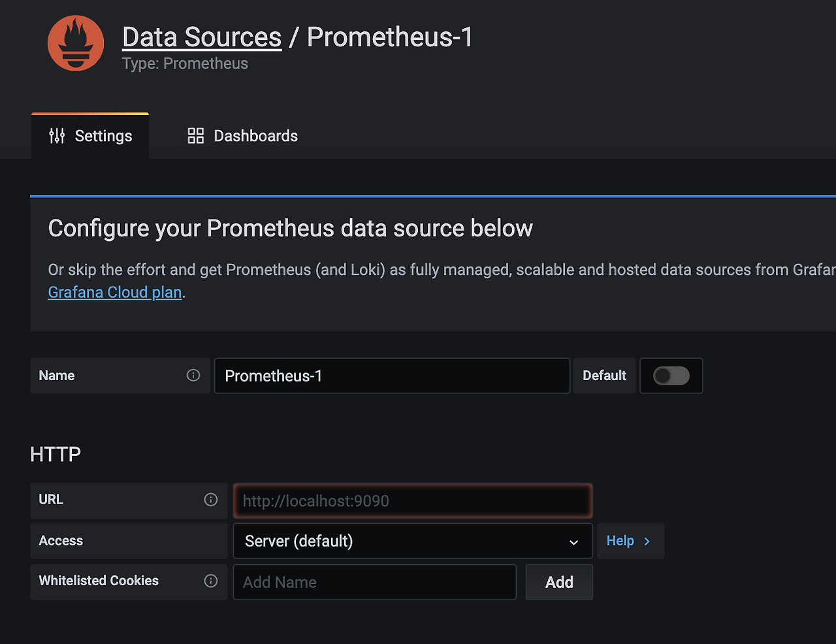836x644 pixels.
Task: Click the Add Name cookie field
Action: (x=375, y=582)
